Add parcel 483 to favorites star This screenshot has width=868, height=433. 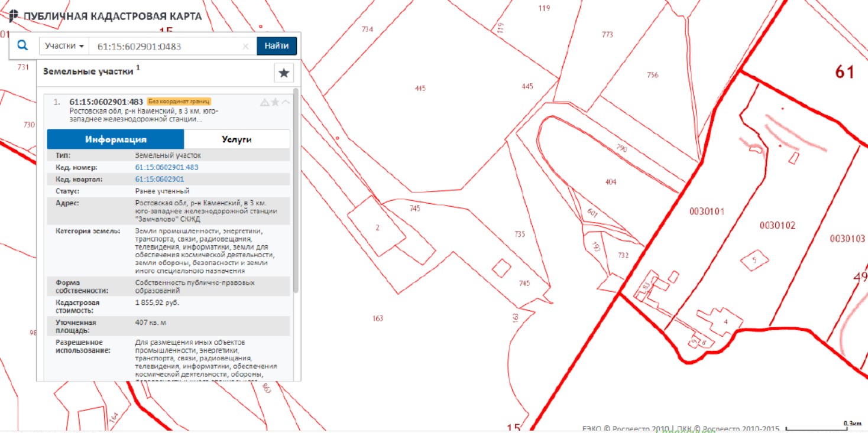275,102
